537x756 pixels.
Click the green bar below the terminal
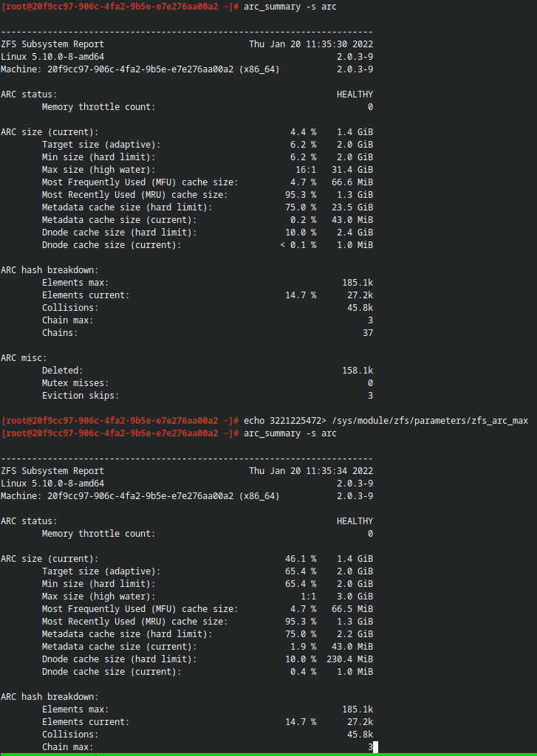(268, 755)
